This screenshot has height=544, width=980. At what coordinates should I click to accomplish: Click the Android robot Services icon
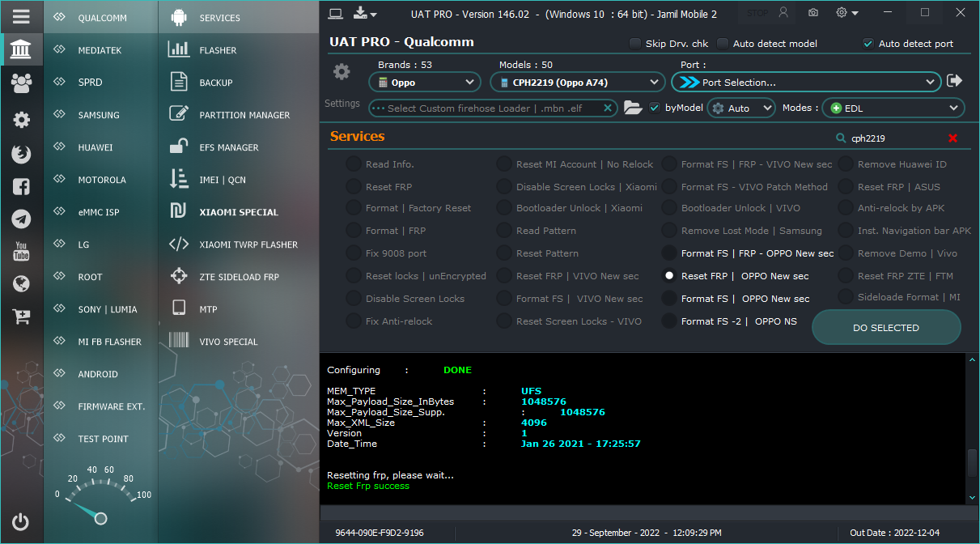click(179, 17)
